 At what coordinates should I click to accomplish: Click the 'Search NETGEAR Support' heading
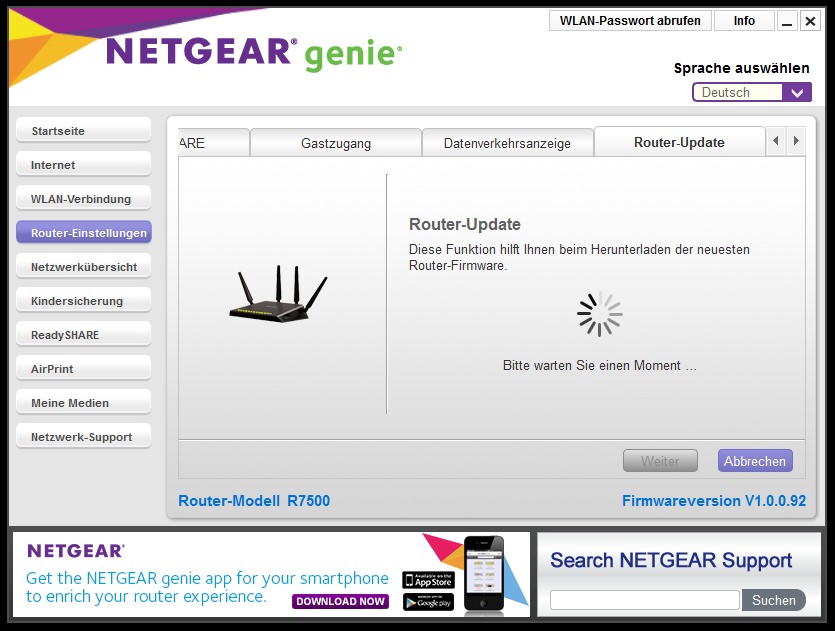[671, 560]
